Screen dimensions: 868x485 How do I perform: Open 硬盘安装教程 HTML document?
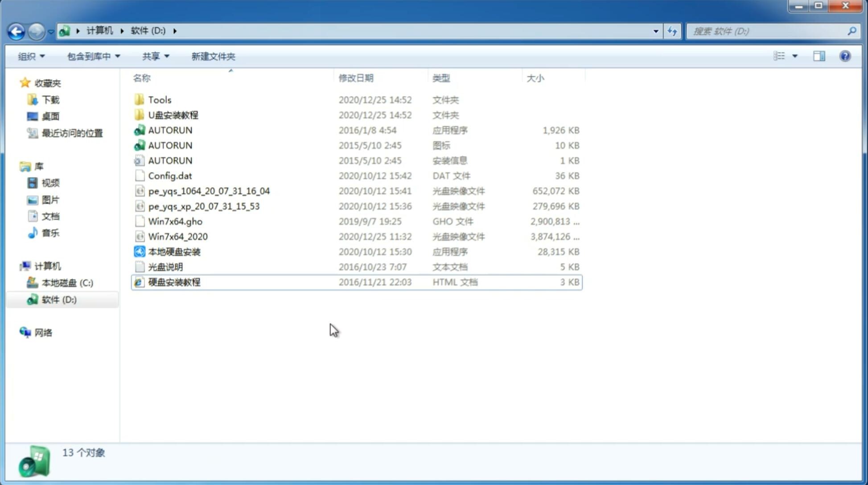coord(173,282)
